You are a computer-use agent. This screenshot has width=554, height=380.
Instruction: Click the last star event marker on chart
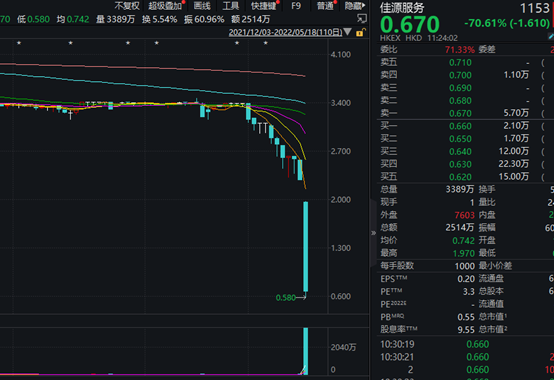266,43
